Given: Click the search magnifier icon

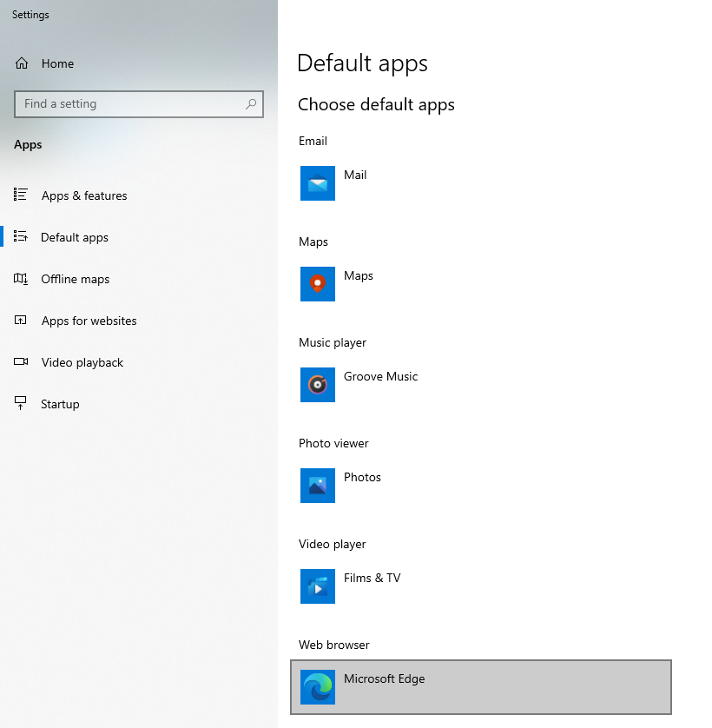Looking at the screenshot, I should pos(251,103).
